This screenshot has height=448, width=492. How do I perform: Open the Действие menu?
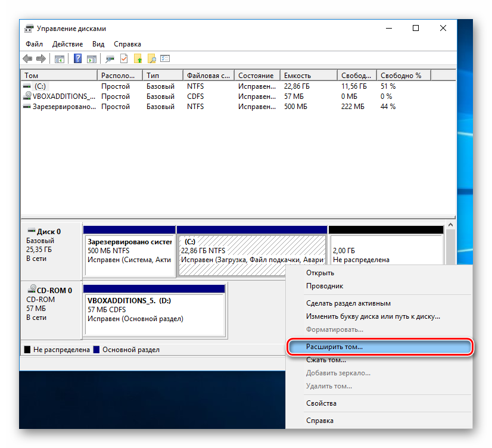(67, 44)
